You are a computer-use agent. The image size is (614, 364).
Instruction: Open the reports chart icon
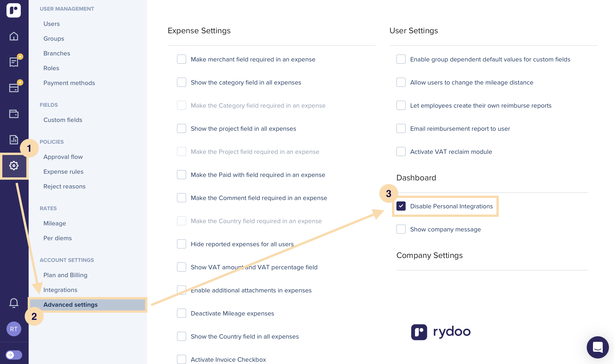[x=14, y=140]
